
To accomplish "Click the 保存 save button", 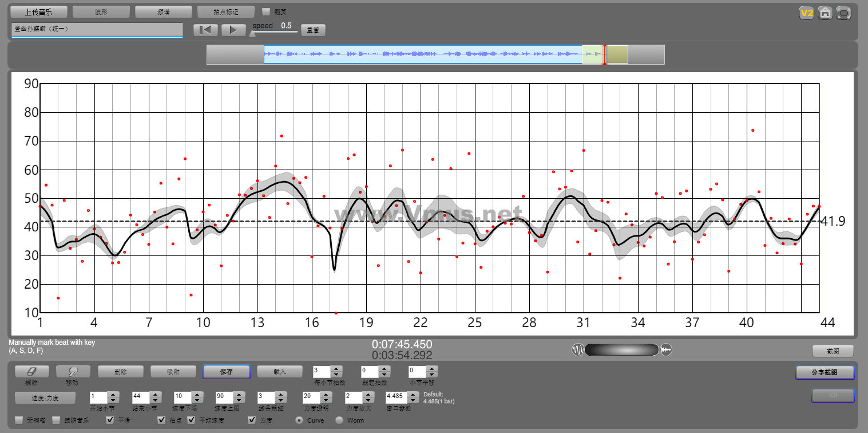I will point(227,372).
